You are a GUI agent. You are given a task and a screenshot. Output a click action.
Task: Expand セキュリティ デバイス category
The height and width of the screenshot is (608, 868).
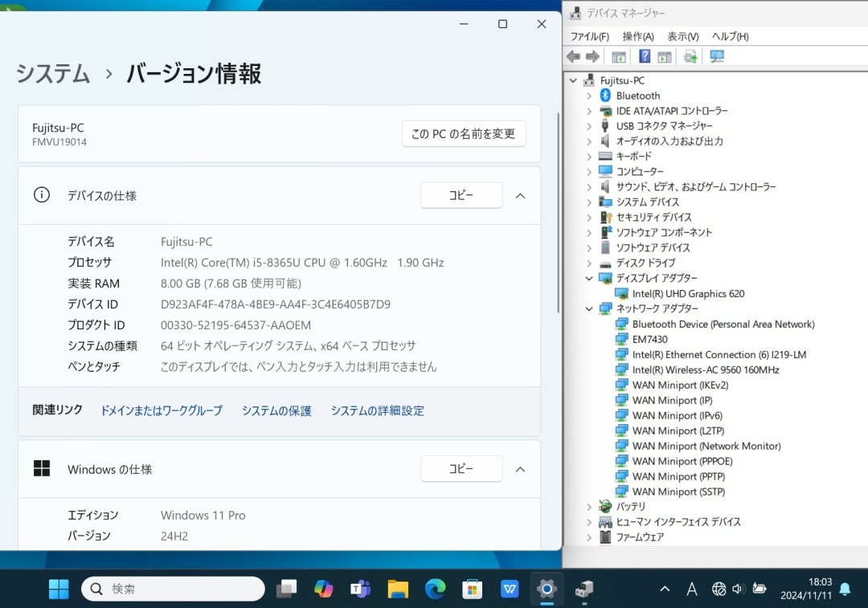[589, 218]
